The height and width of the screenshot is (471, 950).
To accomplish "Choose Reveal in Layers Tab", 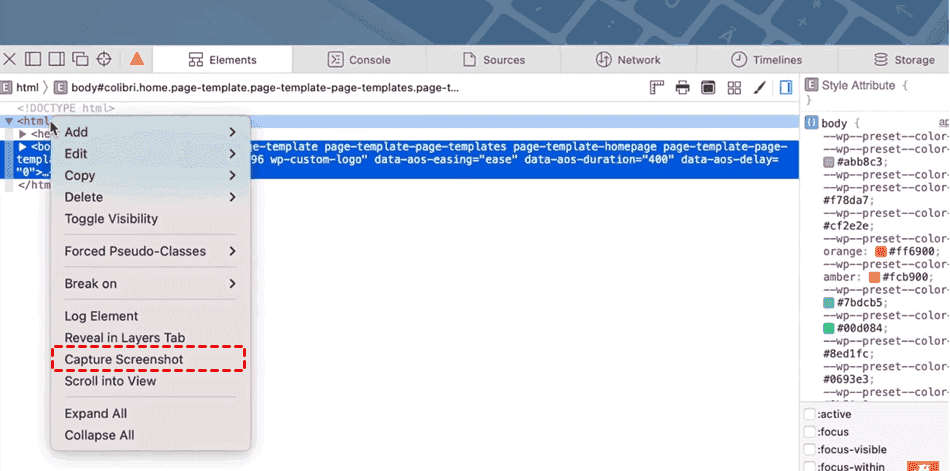I will click(x=150, y=338).
